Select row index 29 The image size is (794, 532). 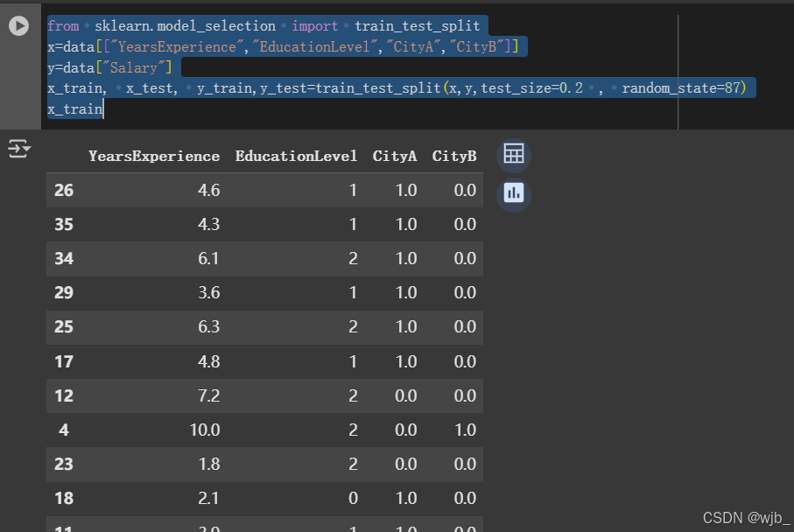64,292
